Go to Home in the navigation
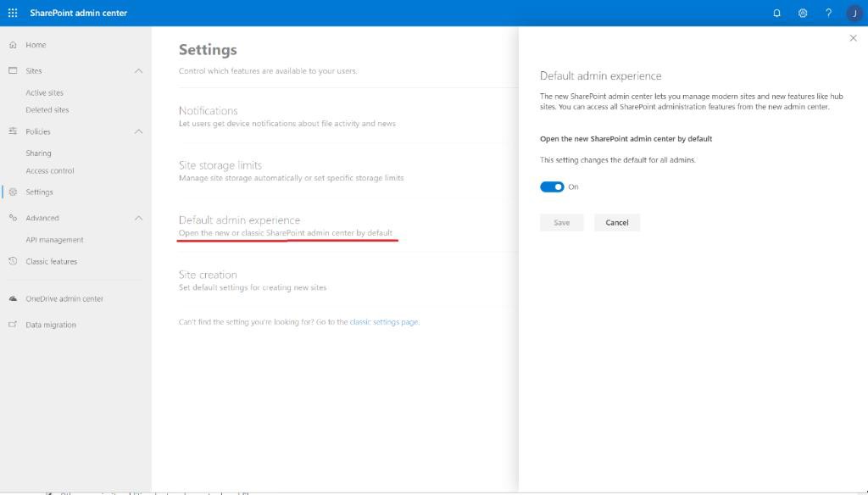Viewport: 868px width, 495px height. 36,45
